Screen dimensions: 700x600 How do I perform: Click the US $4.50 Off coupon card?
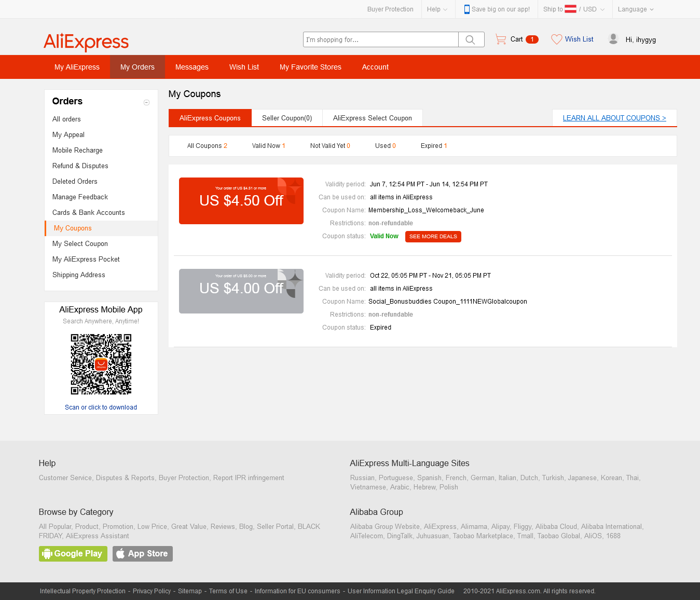click(241, 201)
